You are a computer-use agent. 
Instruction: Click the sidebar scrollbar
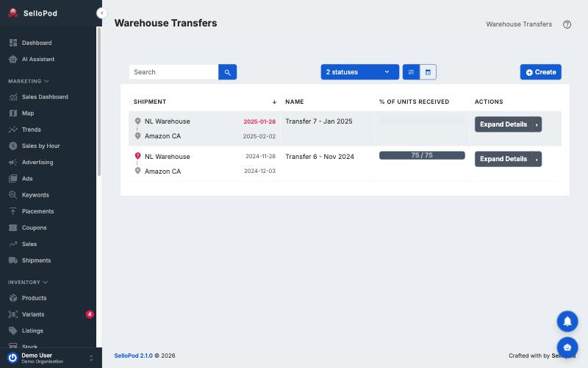99,102
